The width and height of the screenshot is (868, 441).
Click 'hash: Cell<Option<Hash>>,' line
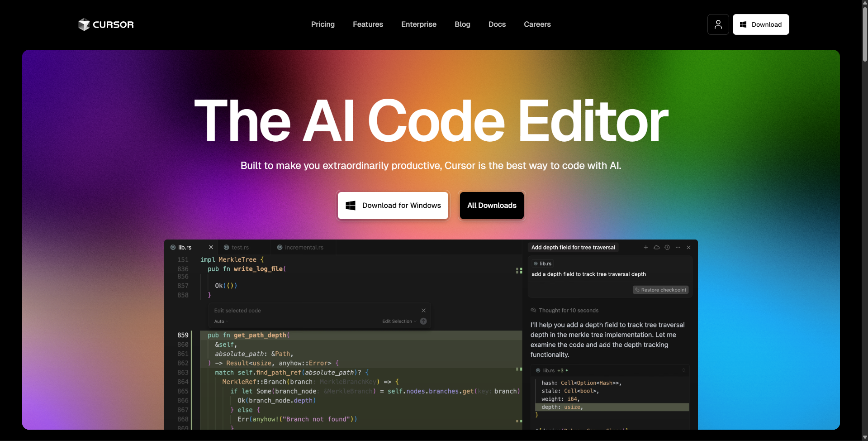point(581,383)
